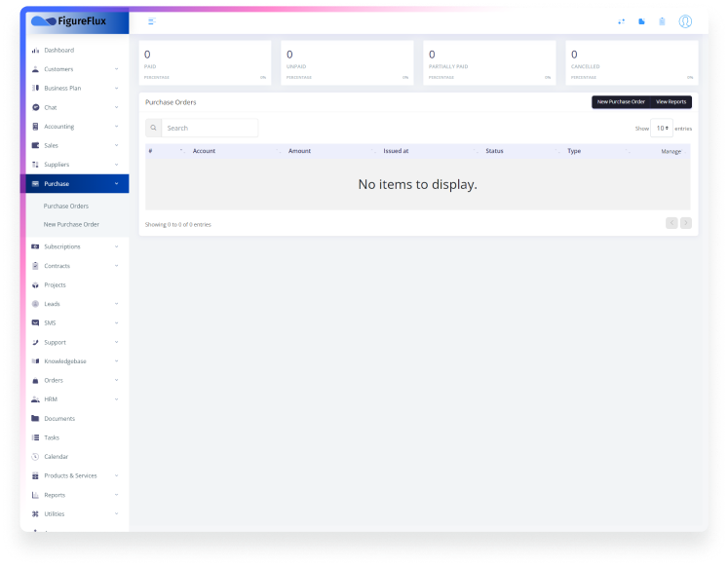Open the Show entries count dropdown

point(662,128)
